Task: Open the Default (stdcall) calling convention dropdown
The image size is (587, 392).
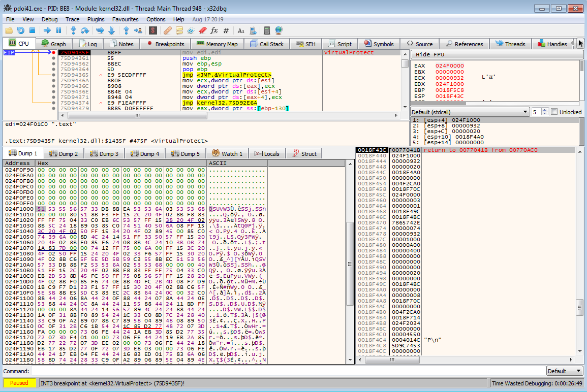Action: point(470,112)
